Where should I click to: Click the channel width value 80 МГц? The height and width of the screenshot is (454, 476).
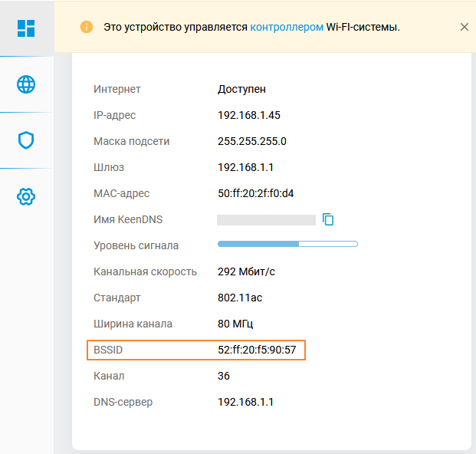pos(235,324)
